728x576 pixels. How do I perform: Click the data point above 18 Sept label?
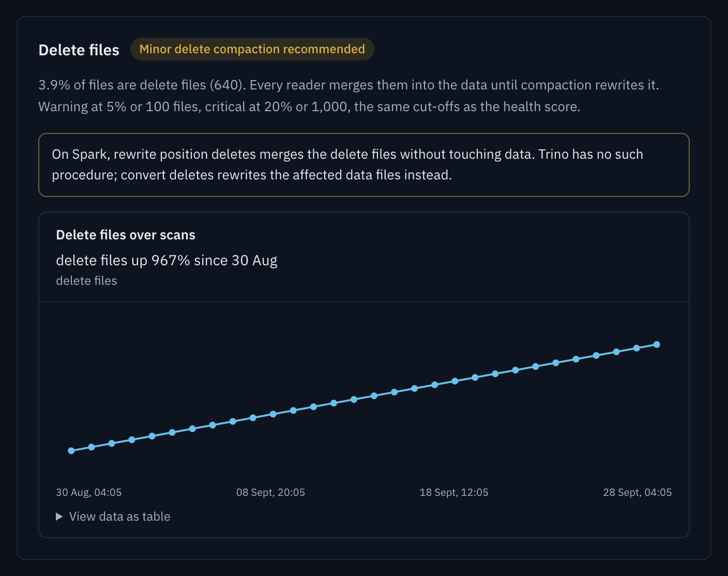(455, 381)
